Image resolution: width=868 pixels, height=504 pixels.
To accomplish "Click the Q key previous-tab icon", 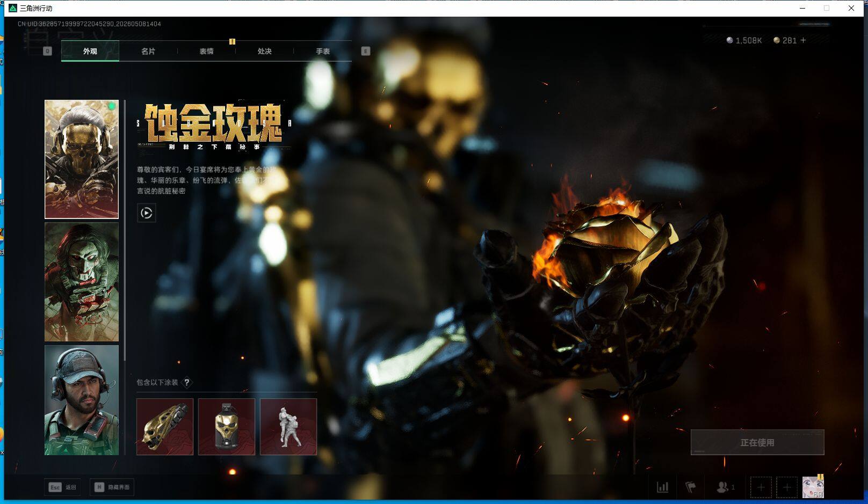I will (47, 51).
